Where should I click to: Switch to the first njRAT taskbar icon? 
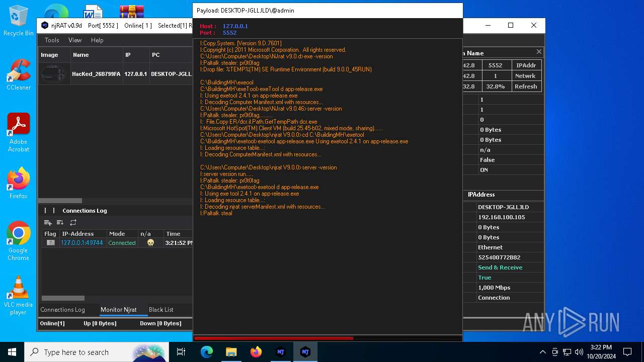click(280, 352)
